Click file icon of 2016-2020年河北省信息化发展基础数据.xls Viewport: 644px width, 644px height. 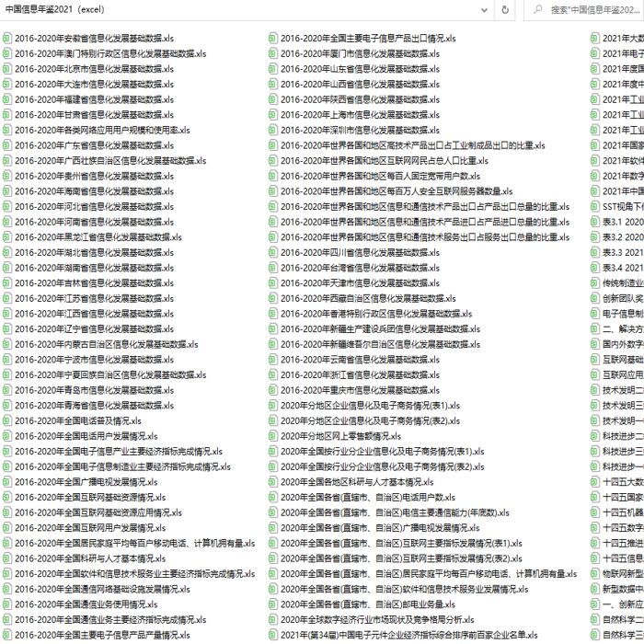pyautogui.click(x=7, y=207)
